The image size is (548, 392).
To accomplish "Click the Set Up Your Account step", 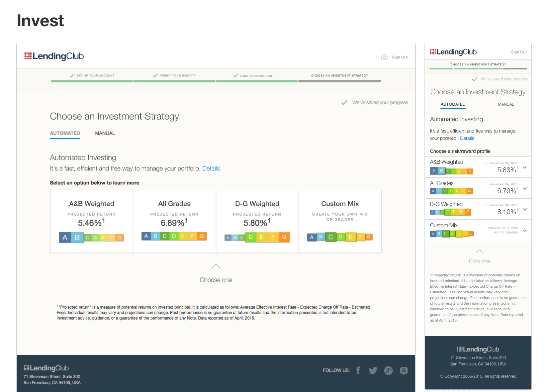I will (92, 75).
